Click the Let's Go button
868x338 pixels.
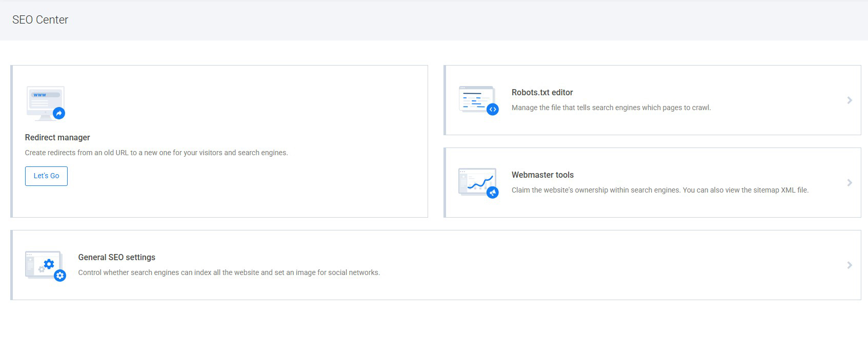(46, 176)
